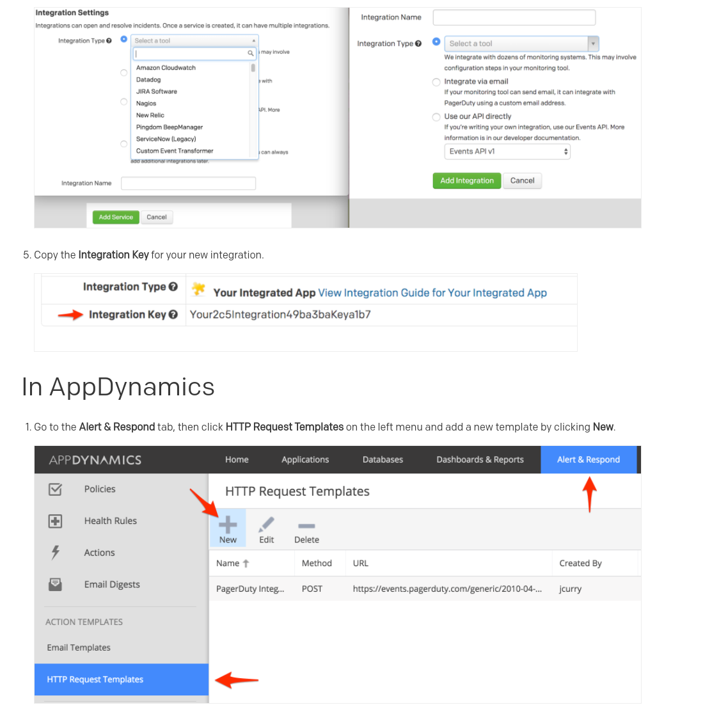Click the Health Rules sidebar icon
Viewport: 728px width, 705px height.
(x=55, y=521)
